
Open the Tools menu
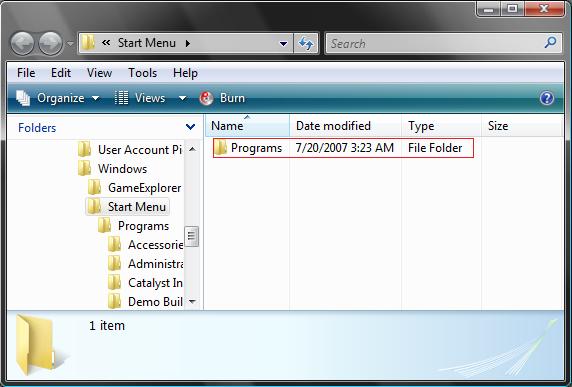143,73
